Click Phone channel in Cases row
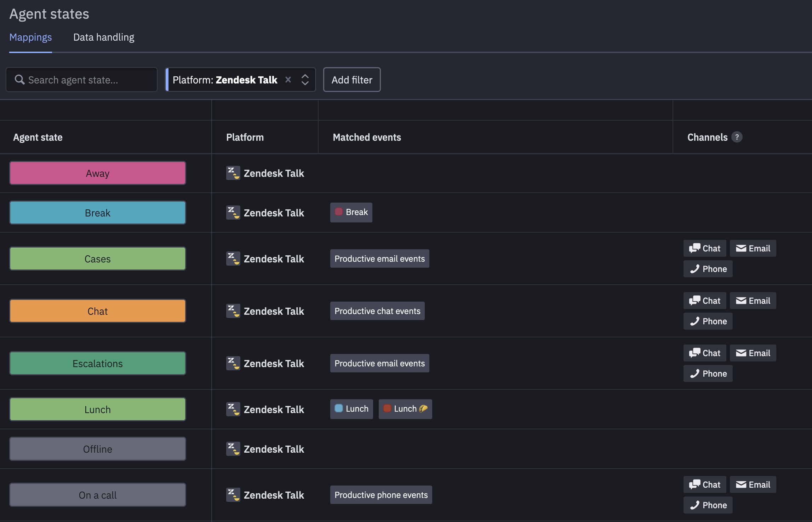 pyautogui.click(x=708, y=269)
